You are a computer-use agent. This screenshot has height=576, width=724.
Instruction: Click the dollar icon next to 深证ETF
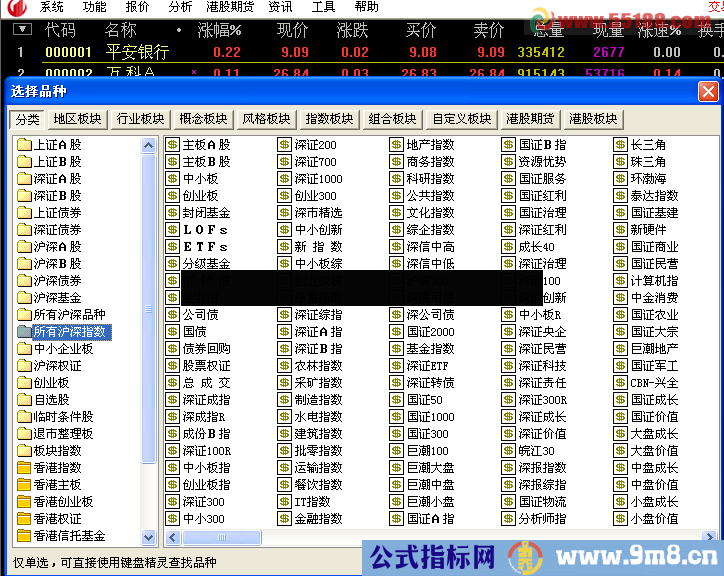396,366
